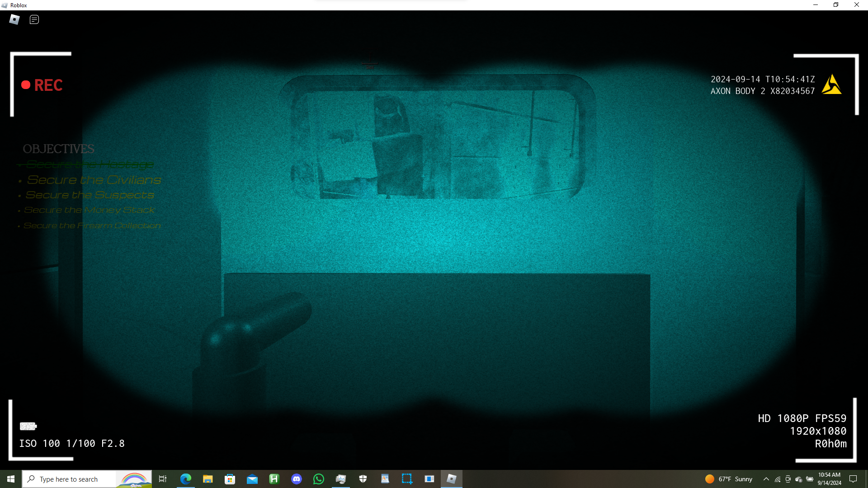Open the Roblox chat icon
The height and width of the screenshot is (488, 868).
34,19
